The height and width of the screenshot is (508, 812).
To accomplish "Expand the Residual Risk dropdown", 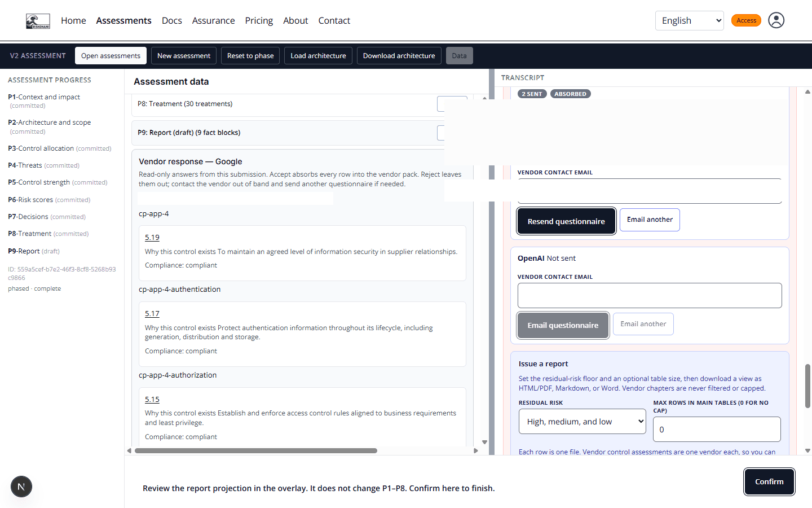I will tap(582, 422).
